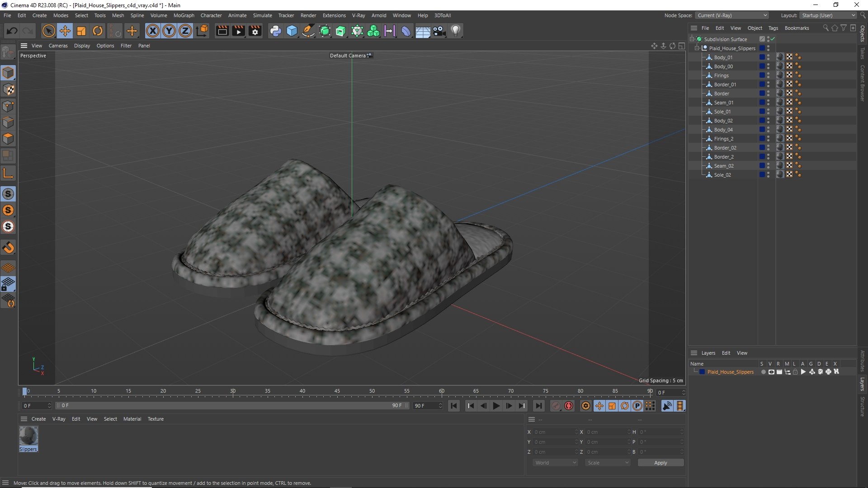Enable Axis mode L-shaped icon
This screenshot has width=868, height=488.
point(8,173)
